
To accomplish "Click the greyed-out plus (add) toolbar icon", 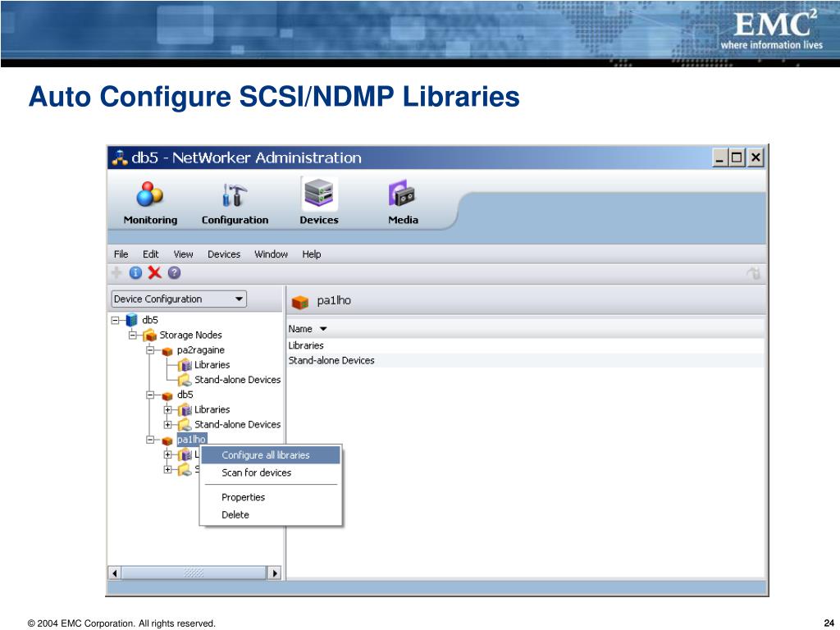I will tap(116, 273).
